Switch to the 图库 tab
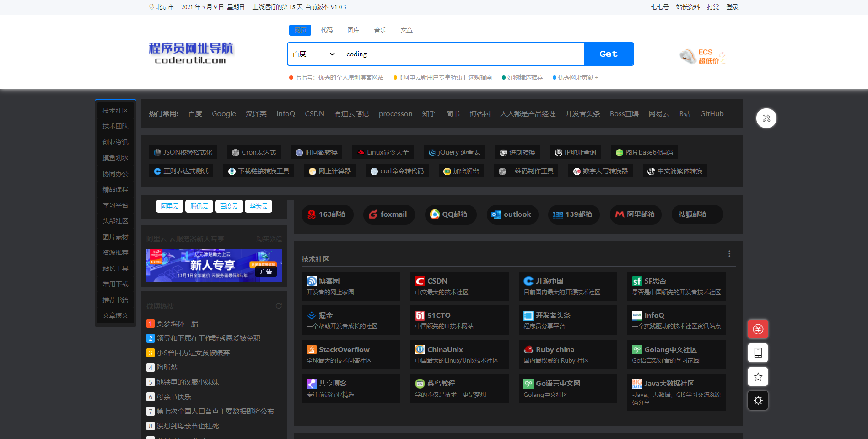Image resolution: width=868 pixels, height=439 pixels. (x=353, y=30)
